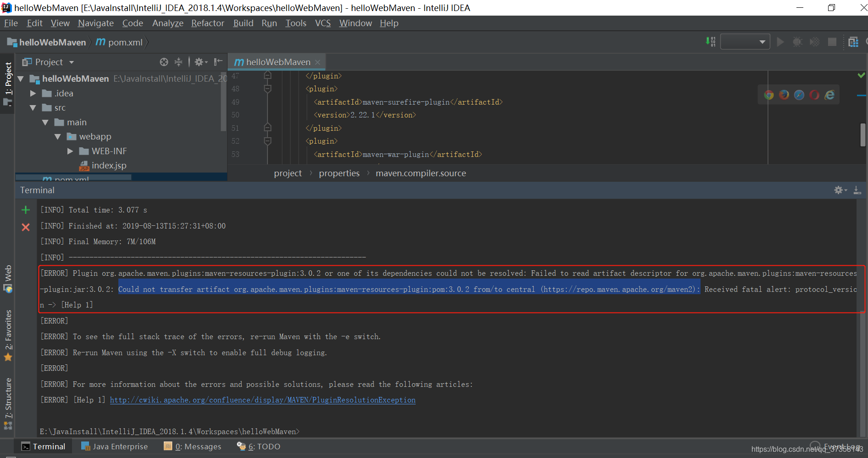The image size is (868, 458).
Task: Toggle the 7: Structure tool window button
Action: click(x=8, y=404)
